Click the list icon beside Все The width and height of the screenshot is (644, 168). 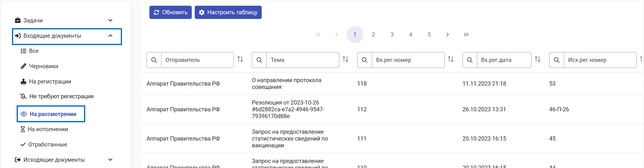[x=23, y=51]
